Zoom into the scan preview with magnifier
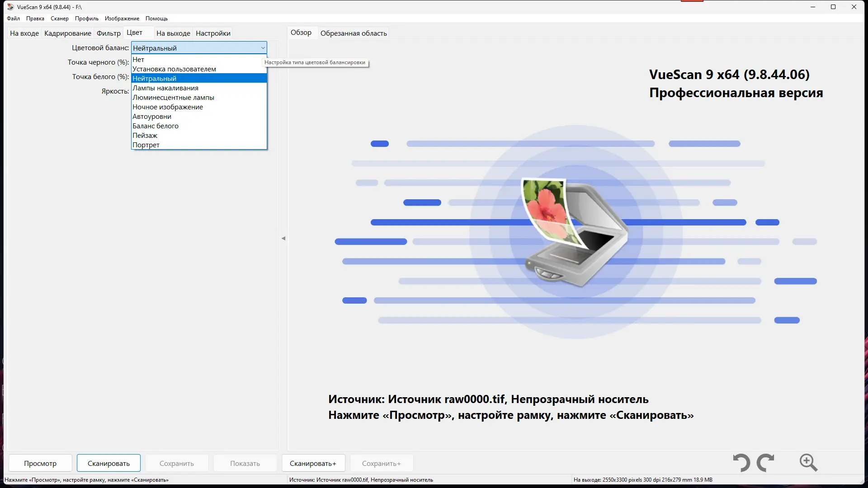The width and height of the screenshot is (868, 488). [808, 463]
